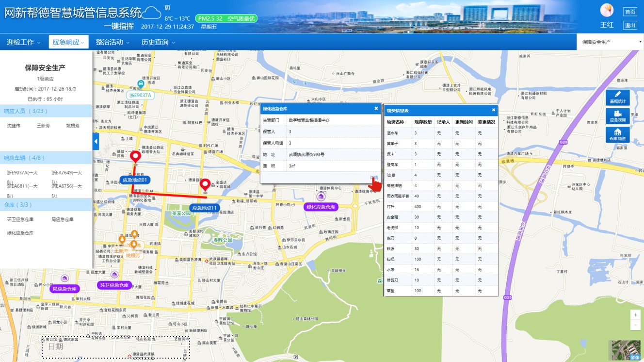Open the 应急响应 menu

click(x=68, y=42)
